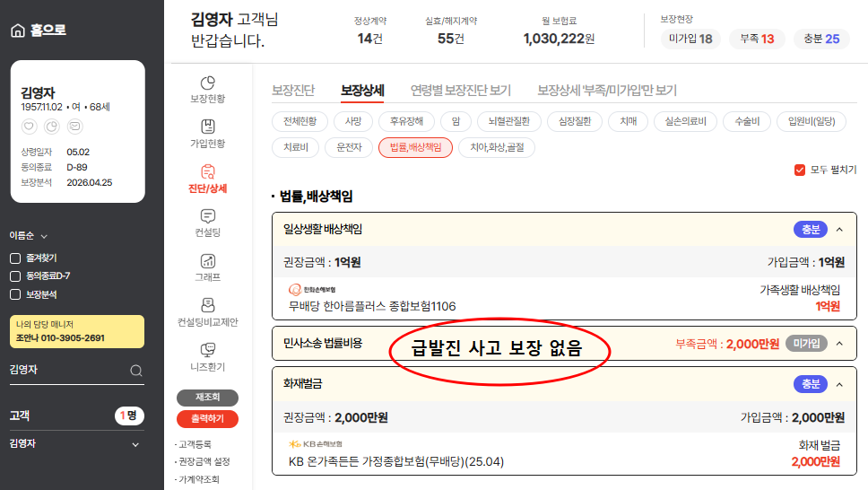This screenshot has height=490, width=868.
Task: Click 재조회 button
Action: click(x=208, y=398)
